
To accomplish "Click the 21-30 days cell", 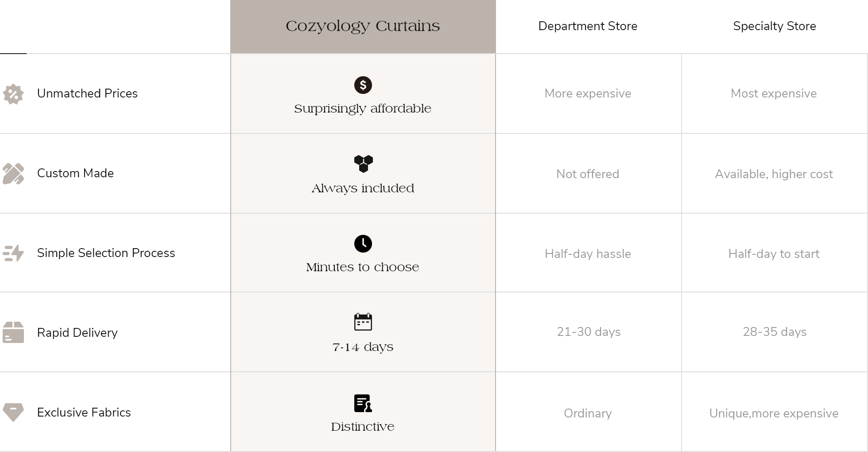I will (x=589, y=332).
